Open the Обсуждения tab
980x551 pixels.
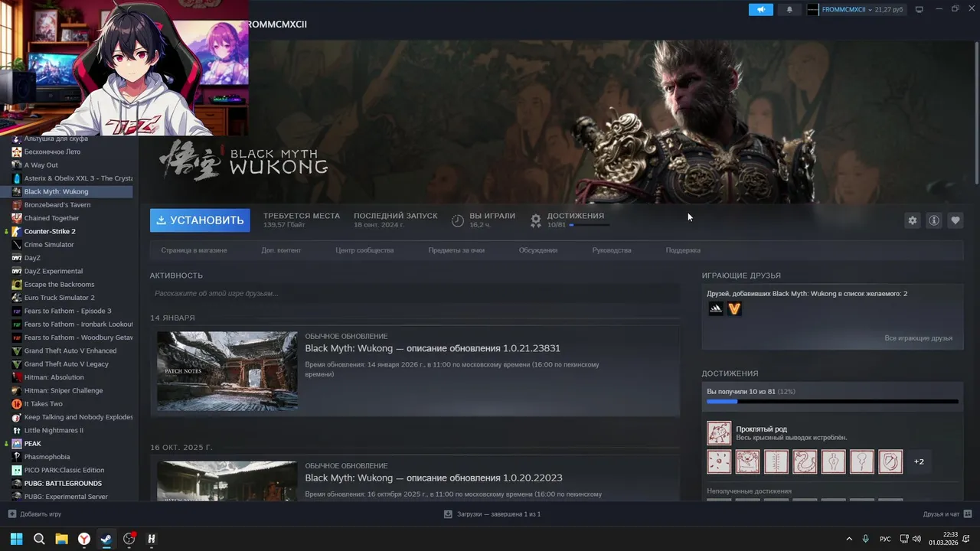(x=538, y=250)
